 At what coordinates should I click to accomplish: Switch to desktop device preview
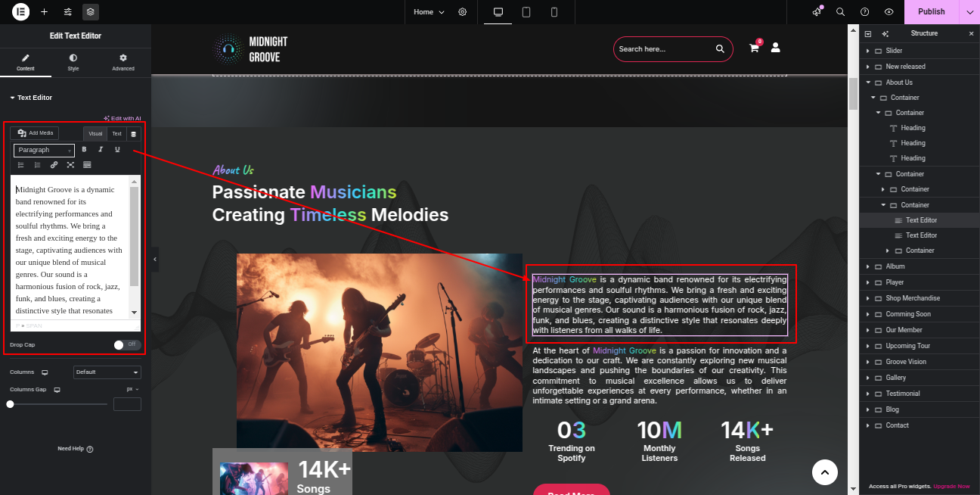coord(498,12)
